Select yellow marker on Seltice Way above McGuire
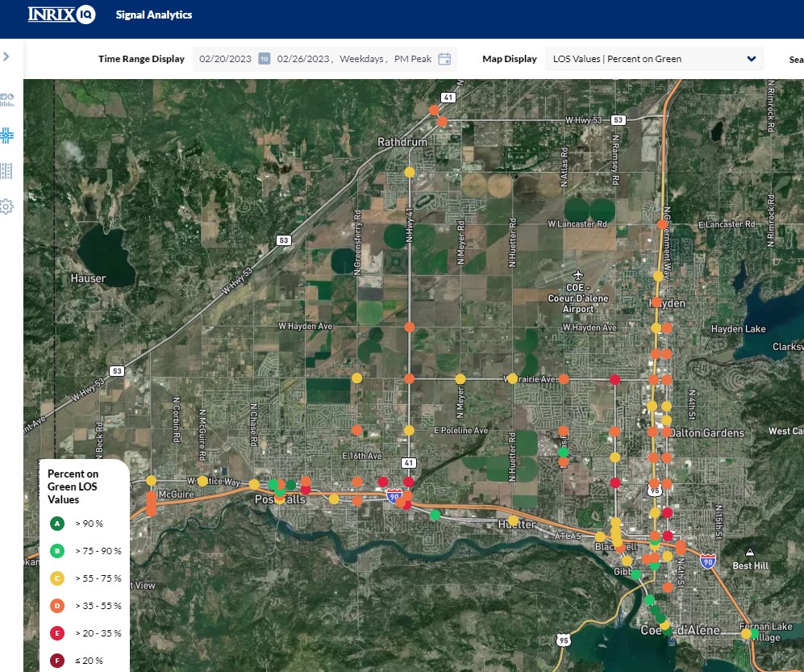The height and width of the screenshot is (672, 804). click(151, 481)
